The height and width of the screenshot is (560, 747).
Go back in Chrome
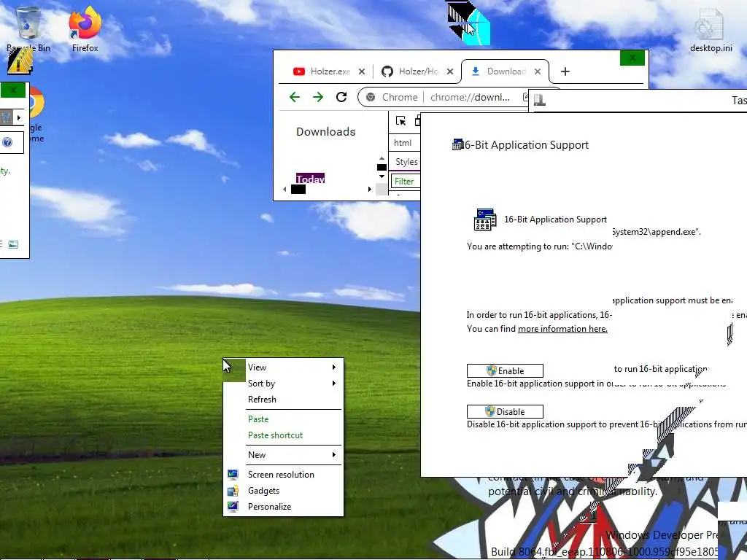pyautogui.click(x=295, y=97)
